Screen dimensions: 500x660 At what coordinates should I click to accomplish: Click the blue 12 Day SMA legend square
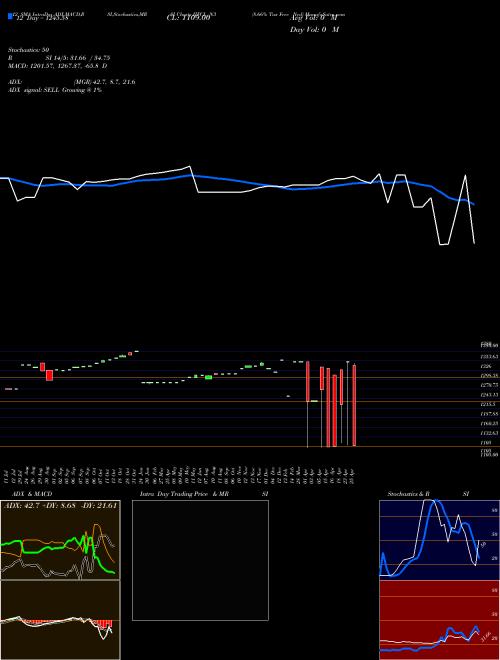[x=10, y=16]
